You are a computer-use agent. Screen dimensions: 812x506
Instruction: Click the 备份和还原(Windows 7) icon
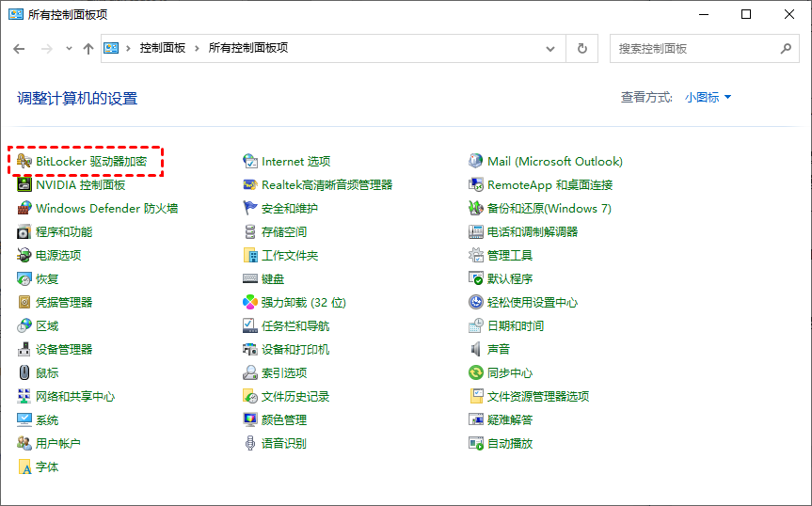pyautogui.click(x=475, y=208)
